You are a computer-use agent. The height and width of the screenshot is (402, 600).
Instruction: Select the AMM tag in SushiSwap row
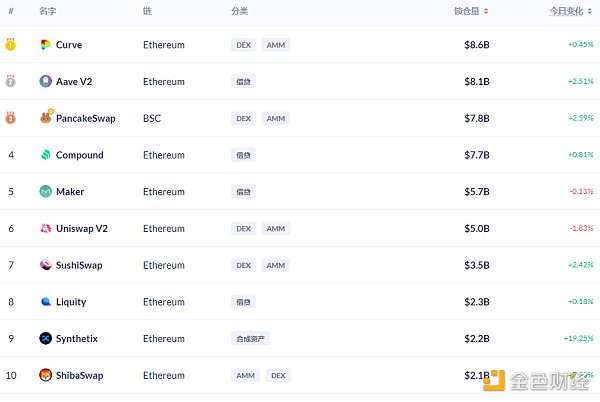275,265
